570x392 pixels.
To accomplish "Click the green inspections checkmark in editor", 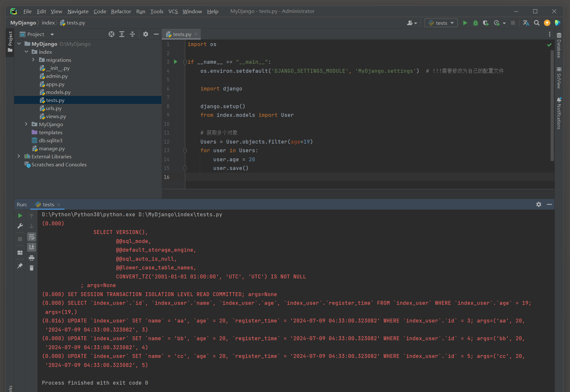I will [549, 45].
